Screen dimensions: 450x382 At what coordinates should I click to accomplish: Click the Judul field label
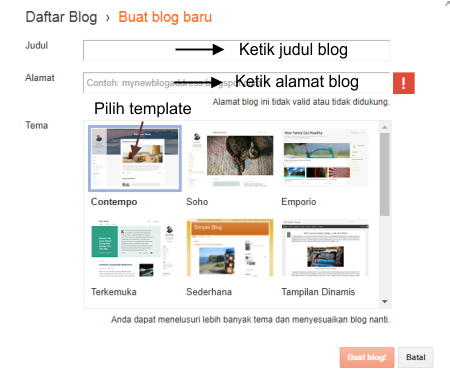[37, 45]
